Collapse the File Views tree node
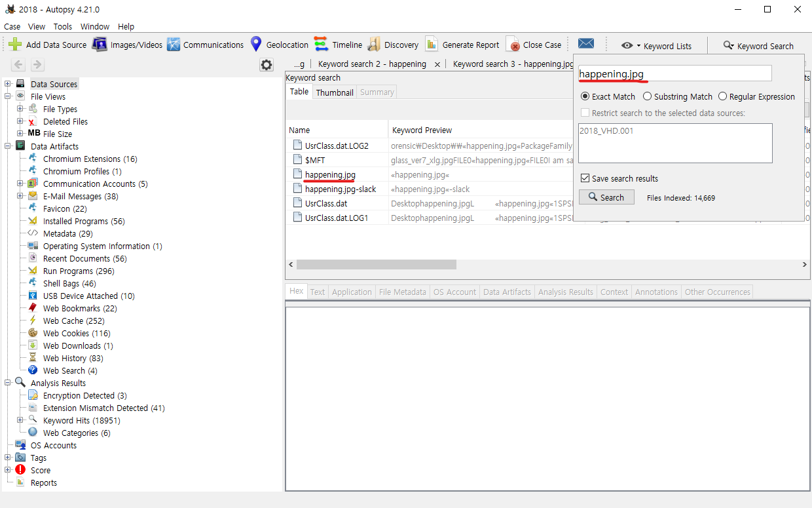Screen dimensions: 812x508 [x=8, y=96]
